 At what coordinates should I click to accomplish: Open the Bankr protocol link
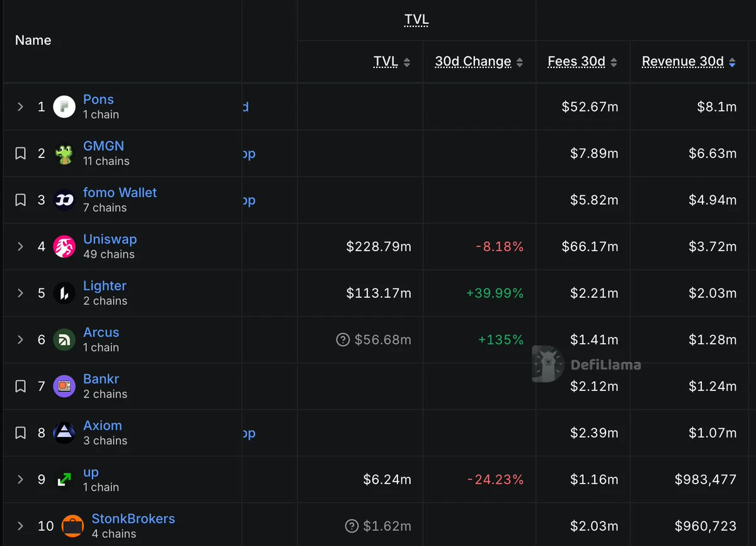click(101, 379)
